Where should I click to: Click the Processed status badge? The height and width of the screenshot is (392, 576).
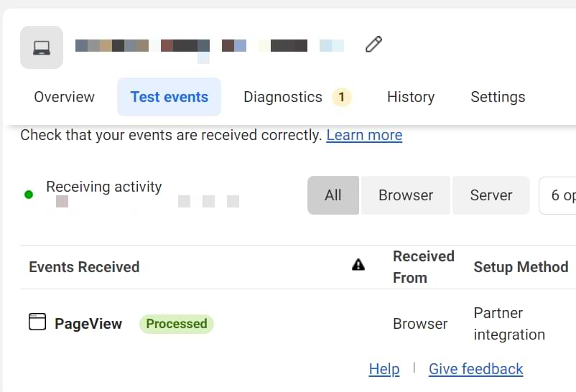coord(176,324)
